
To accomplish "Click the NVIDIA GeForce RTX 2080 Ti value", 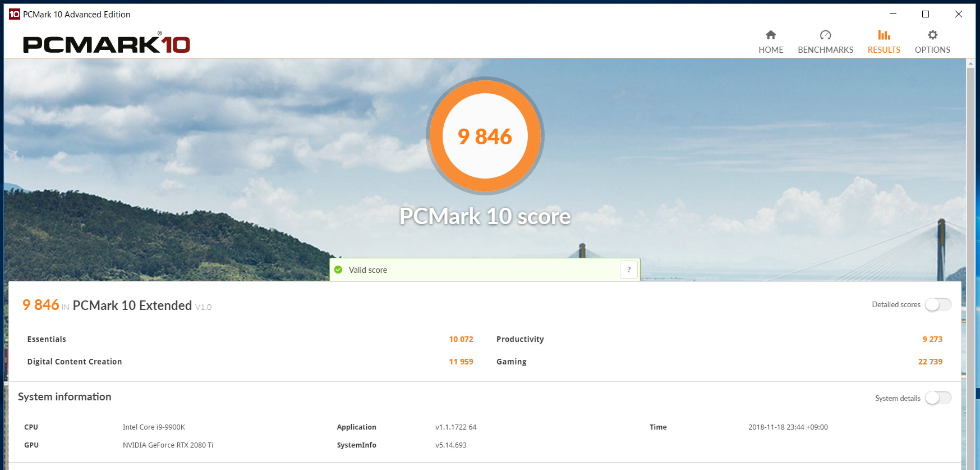I will click(x=168, y=445).
